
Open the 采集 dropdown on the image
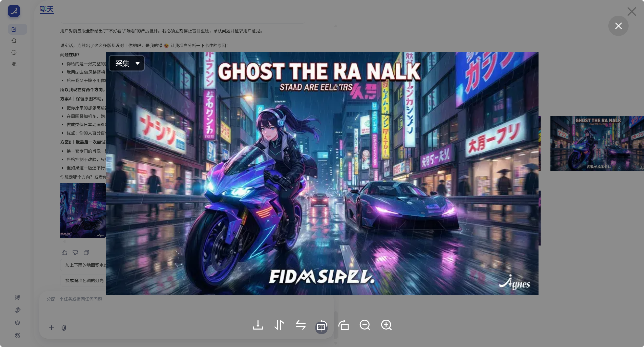pos(127,63)
